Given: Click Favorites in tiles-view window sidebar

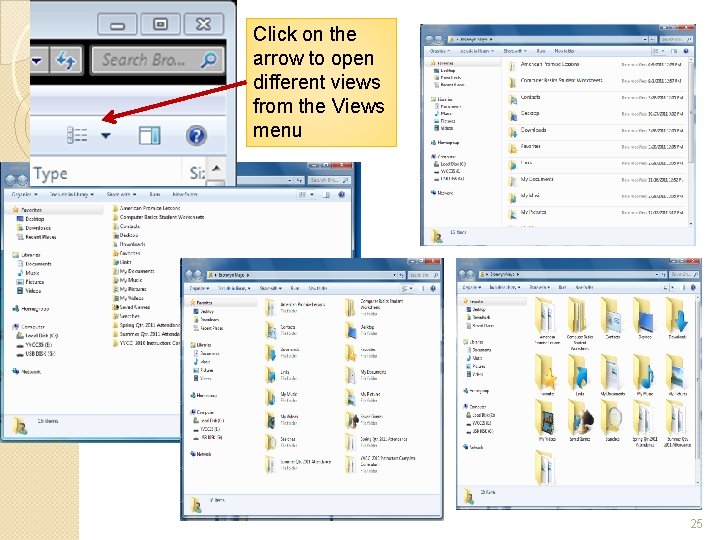Looking at the screenshot, I should tap(202, 303).
